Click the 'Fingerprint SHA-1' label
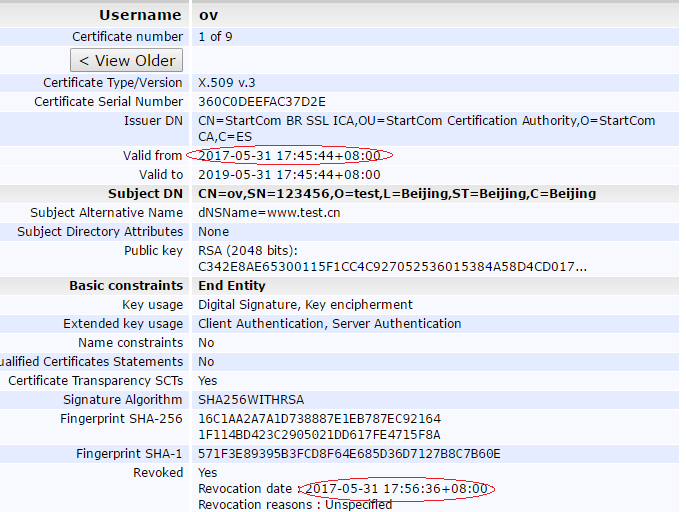 (129, 454)
